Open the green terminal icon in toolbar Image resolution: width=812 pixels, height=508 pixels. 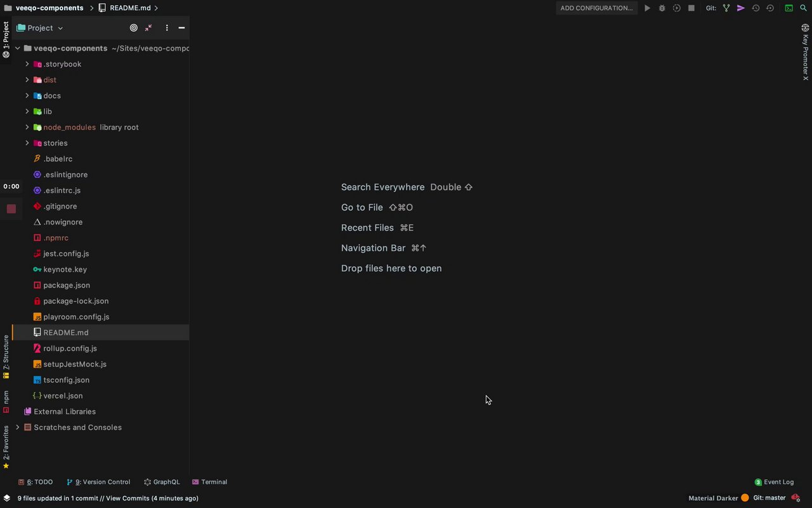click(x=789, y=8)
